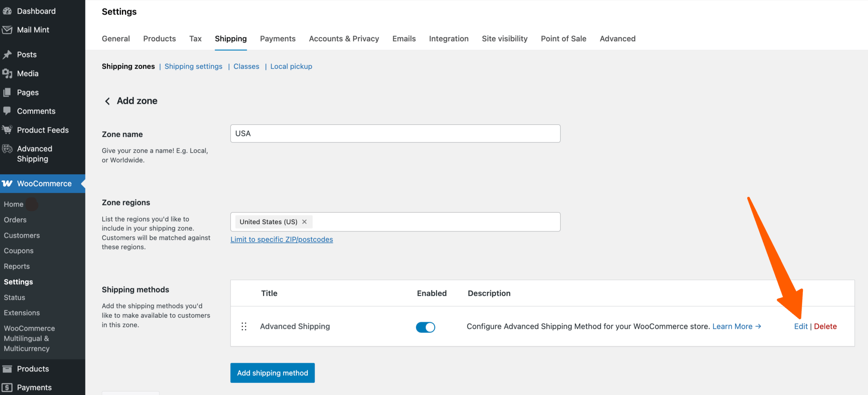
Task: Open WooCommerce Multilingual & Multicurrency
Action: [x=29, y=338]
